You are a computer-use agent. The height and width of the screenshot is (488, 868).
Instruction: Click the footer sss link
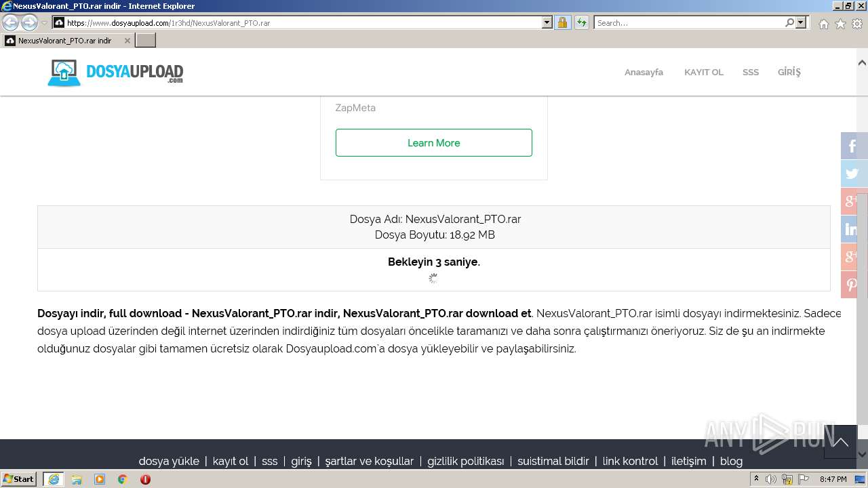tap(270, 461)
